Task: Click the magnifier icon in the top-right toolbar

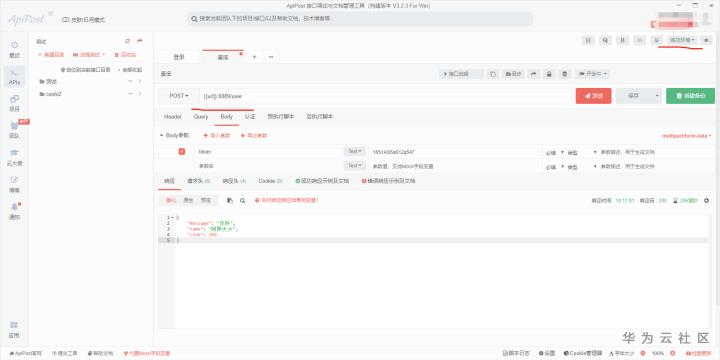Action: click(x=605, y=40)
